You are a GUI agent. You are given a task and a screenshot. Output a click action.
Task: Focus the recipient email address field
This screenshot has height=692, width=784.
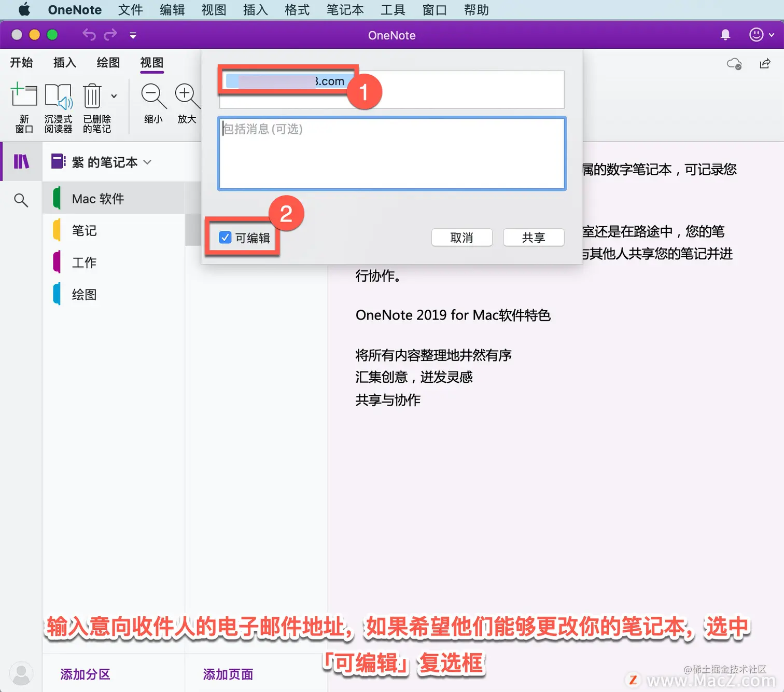pos(391,89)
